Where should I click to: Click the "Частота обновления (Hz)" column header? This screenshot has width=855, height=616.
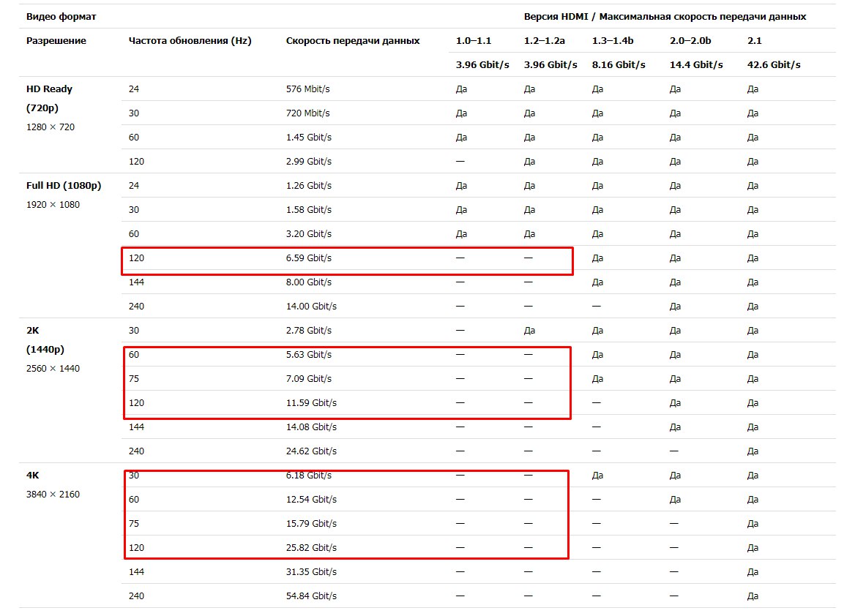pos(190,41)
